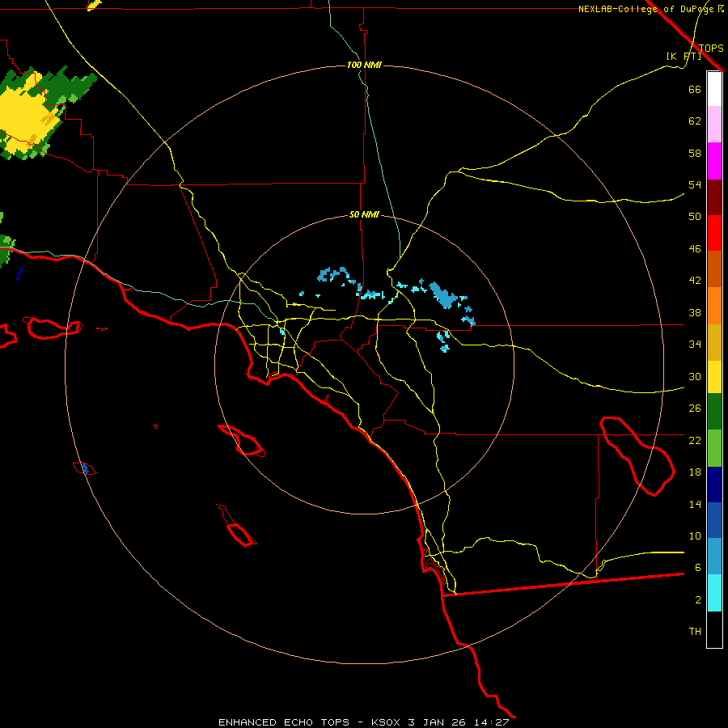Click the legend value '46'

pyautogui.click(x=695, y=249)
